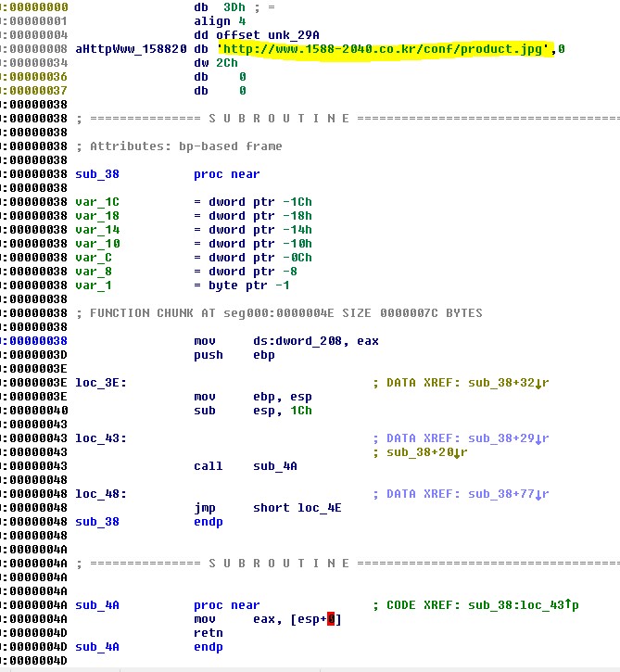Select the var_C variable definition
Screen dimensions: 620x672
pos(194,258)
